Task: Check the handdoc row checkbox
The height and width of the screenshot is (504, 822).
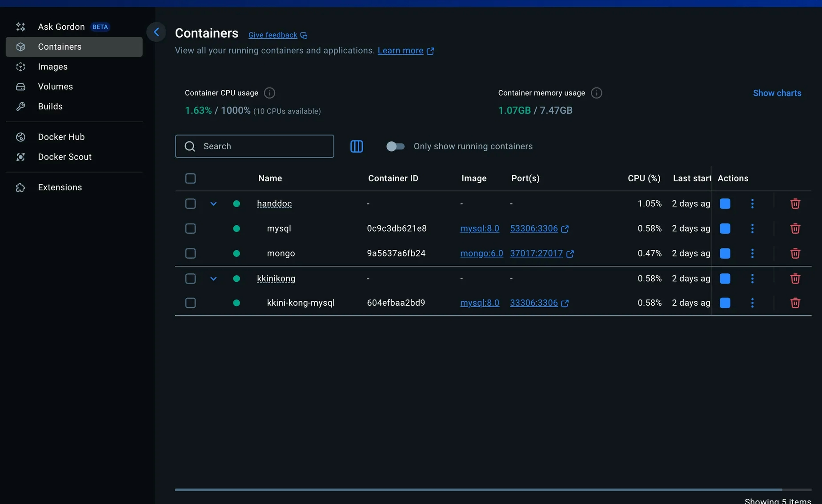Action: coord(190,204)
